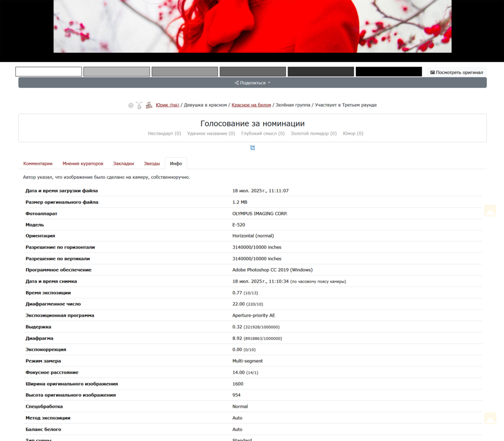
Task: Click the upper faint scroll-to-top arrow button
Action: tap(490, 210)
